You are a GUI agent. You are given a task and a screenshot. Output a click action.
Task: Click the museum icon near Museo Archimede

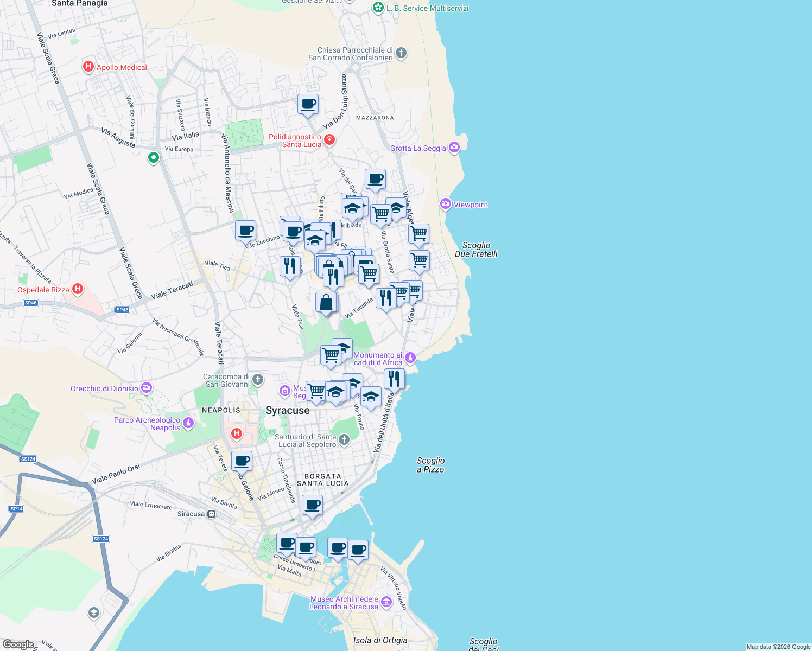(386, 602)
